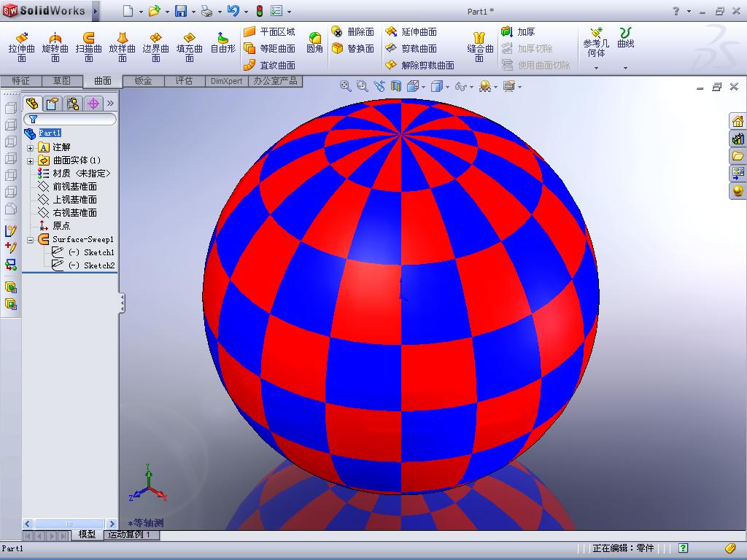Viewport: 747px width, 560px height.
Task: Select the 拉伸曲面 extruded surface tool
Action: 21,47
